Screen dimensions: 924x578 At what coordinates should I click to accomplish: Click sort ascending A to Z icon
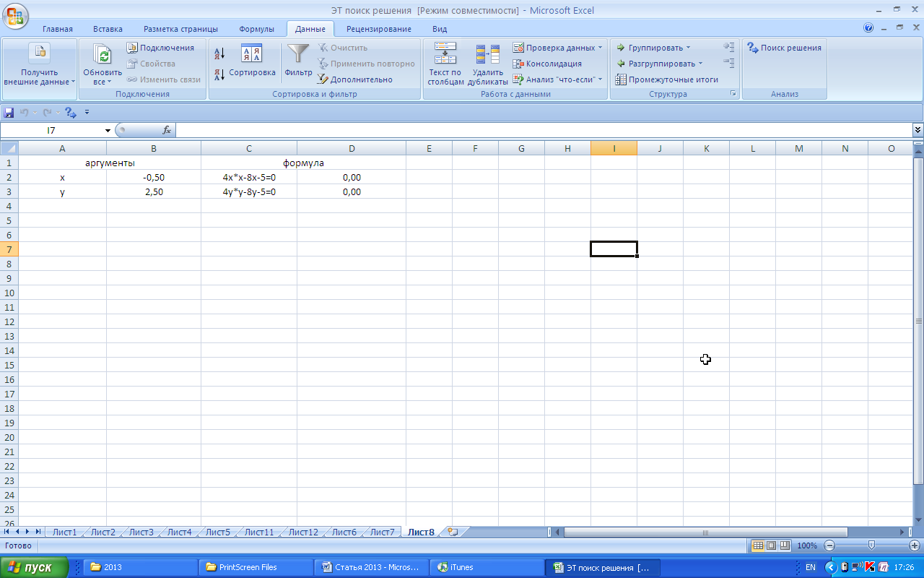coord(219,53)
